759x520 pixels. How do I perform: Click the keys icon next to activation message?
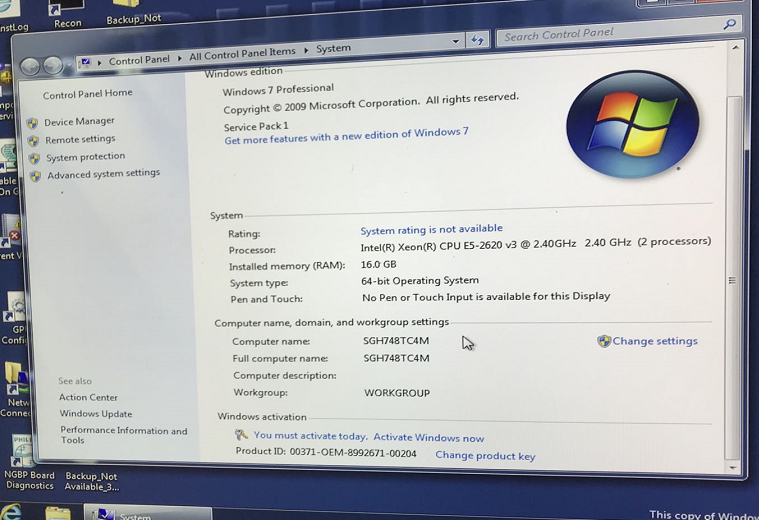click(x=241, y=435)
